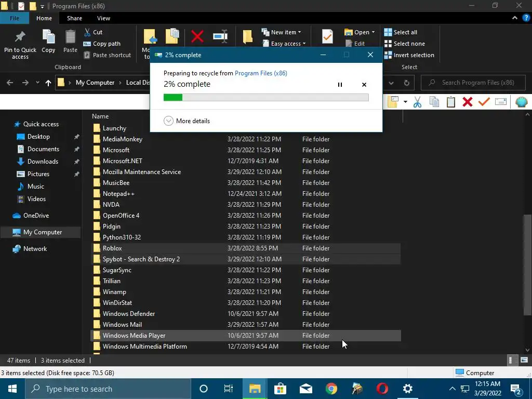Open the Easy access dropdown

point(284,44)
